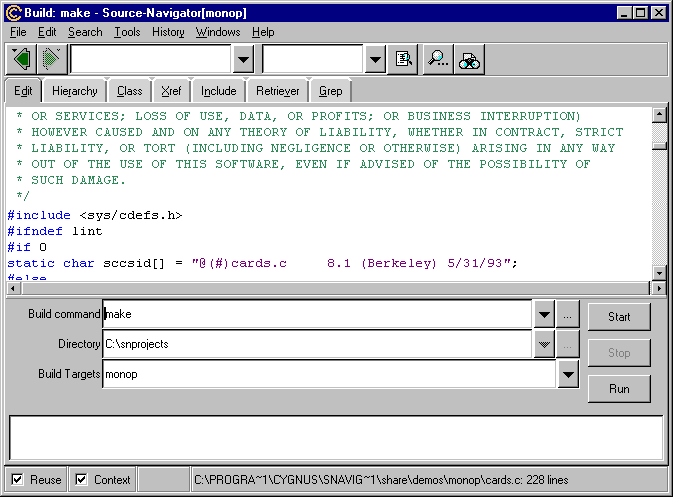Viewport: 673px width, 501px height.
Task: Expand the Build command dropdown
Action: [x=543, y=314]
